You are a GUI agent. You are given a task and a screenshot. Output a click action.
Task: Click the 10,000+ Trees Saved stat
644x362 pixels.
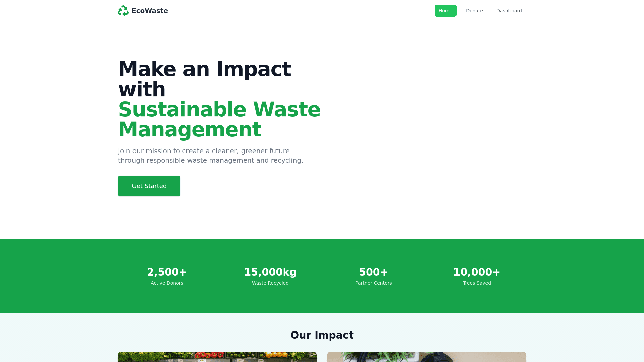(477, 272)
